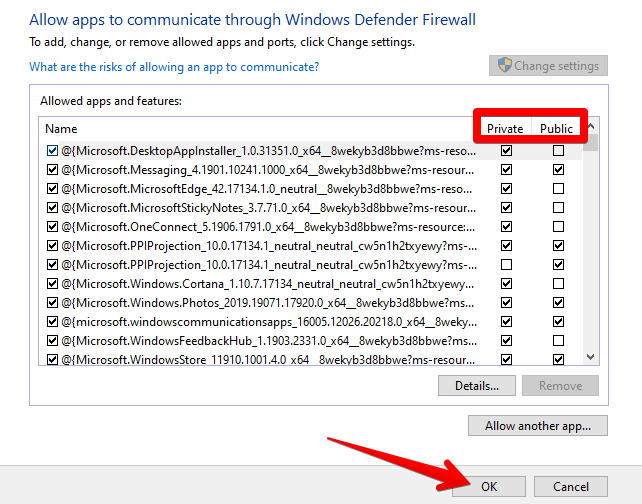Uncheck Private for the MicrosoftStickyNotes row
This screenshot has width=642, height=504.
(506, 208)
